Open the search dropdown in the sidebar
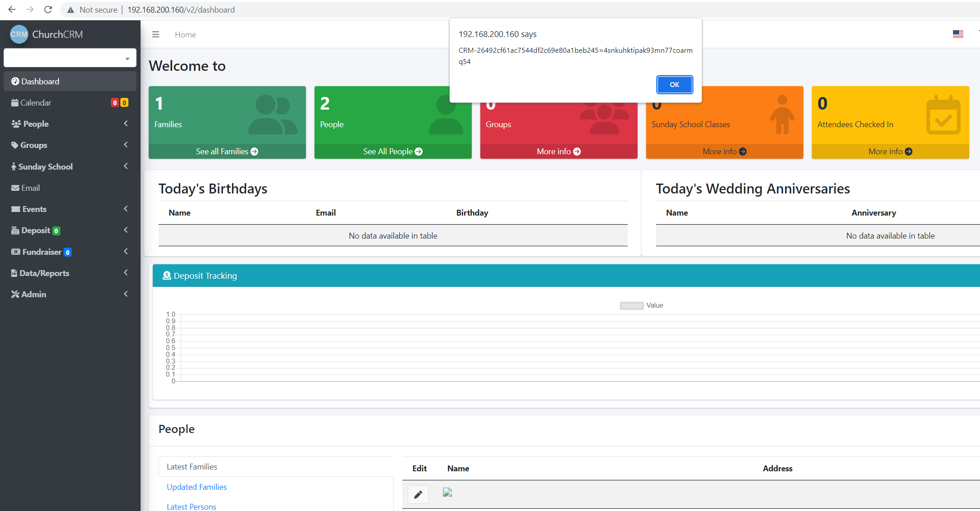 (70, 58)
